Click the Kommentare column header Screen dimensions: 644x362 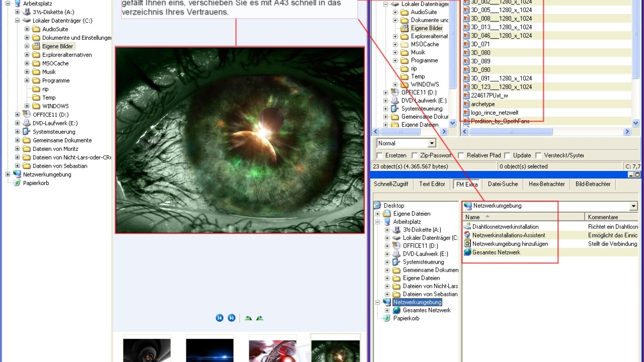(x=603, y=217)
